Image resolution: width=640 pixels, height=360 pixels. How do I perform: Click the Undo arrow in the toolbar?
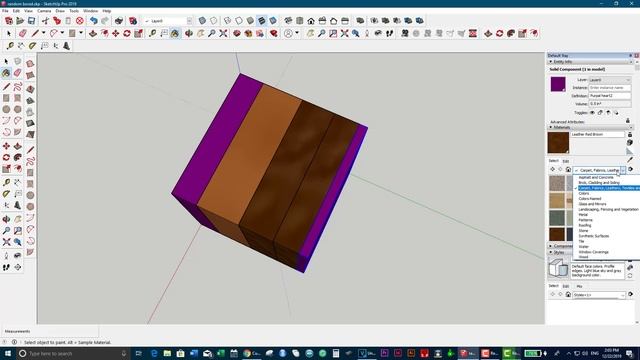[94, 20]
